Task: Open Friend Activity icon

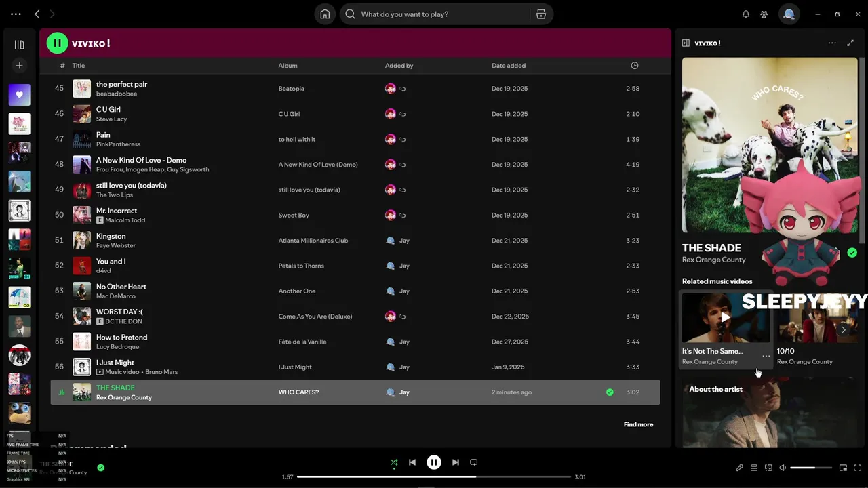Action: 764,14
